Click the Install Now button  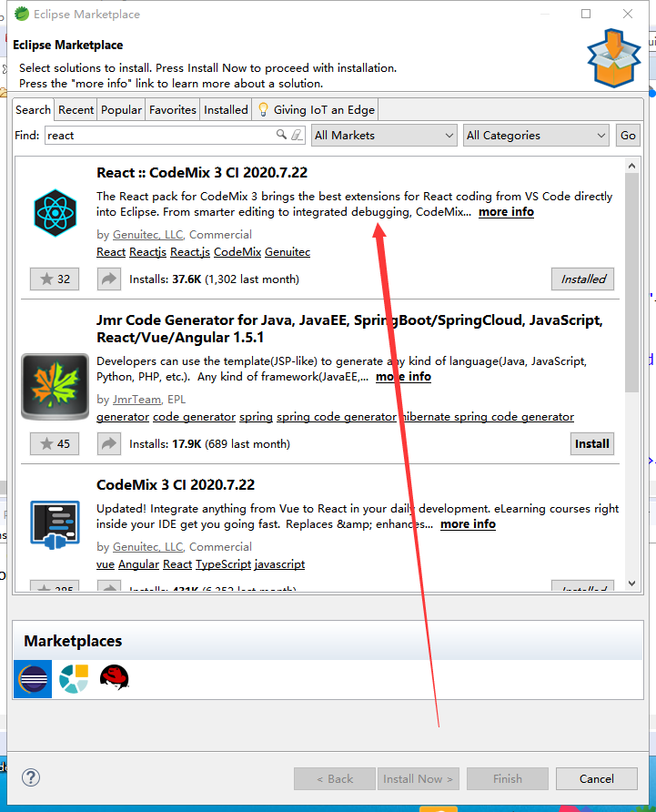419,779
